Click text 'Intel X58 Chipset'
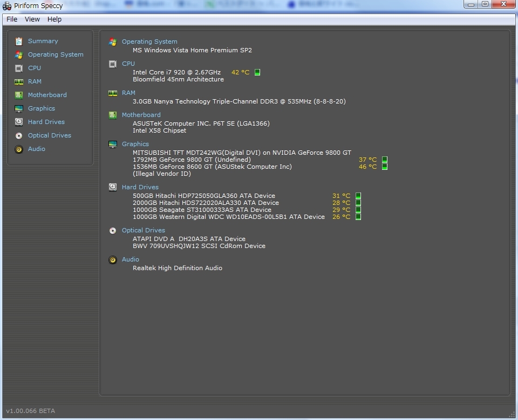 coord(160,130)
